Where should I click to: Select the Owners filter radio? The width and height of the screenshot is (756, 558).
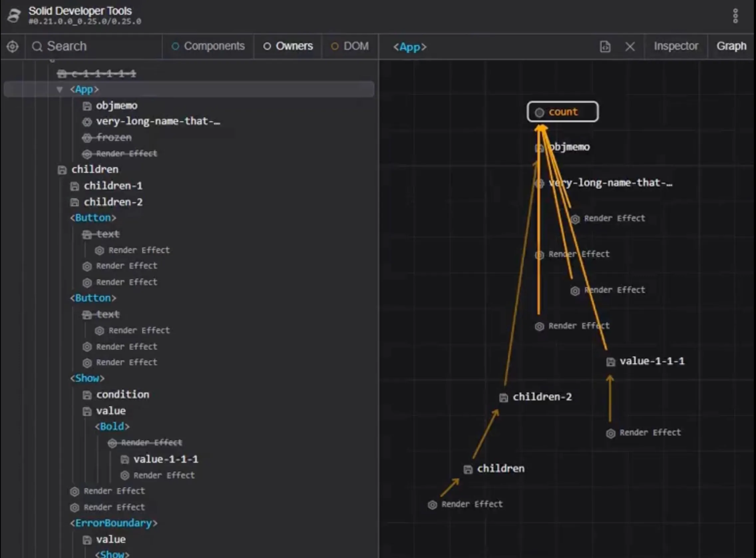point(267,46)
